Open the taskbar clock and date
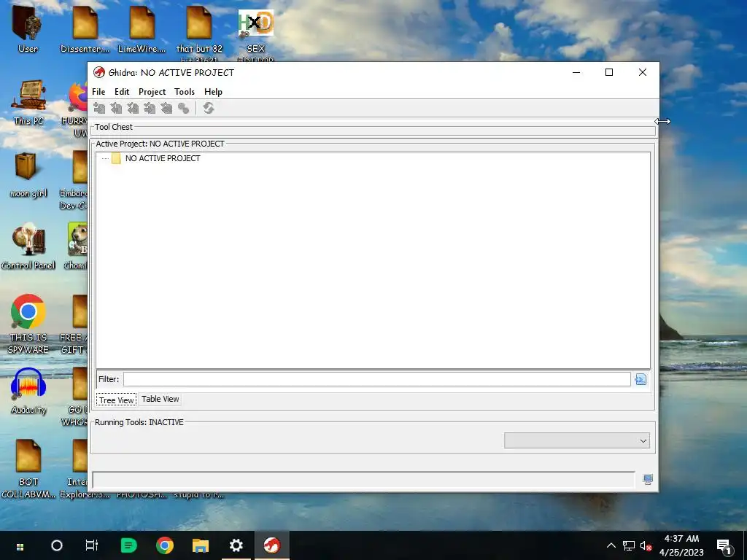747x560 pixels. (x=682, y=545)
